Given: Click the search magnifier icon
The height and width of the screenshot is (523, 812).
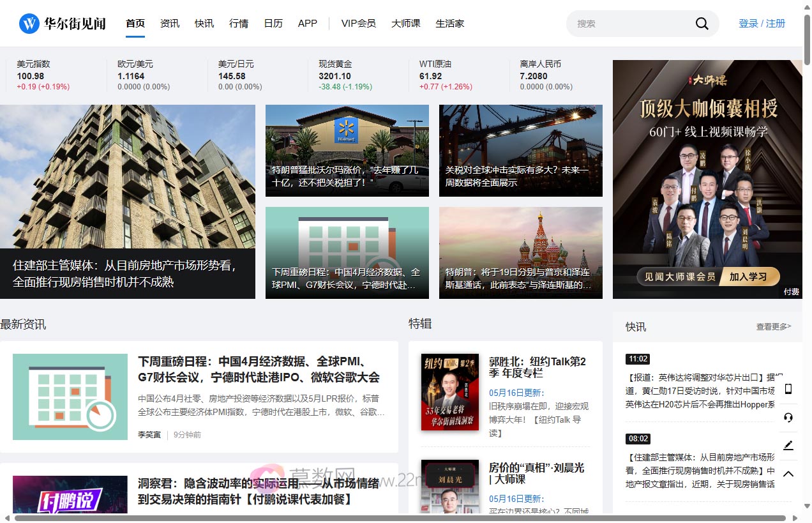Looking at the screenshot, I should click(702, 23).
